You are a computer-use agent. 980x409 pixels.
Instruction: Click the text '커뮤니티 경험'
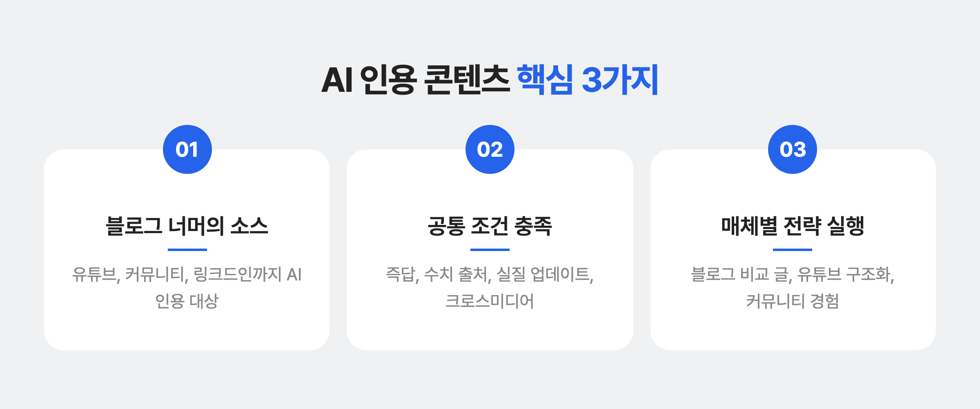[x=793, y=301]
